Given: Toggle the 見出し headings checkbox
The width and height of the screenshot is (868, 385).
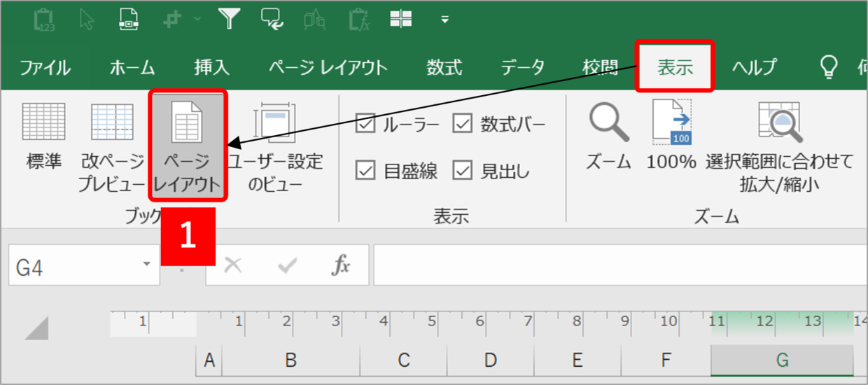Looking at the screenshot, I should pos(463,170).
